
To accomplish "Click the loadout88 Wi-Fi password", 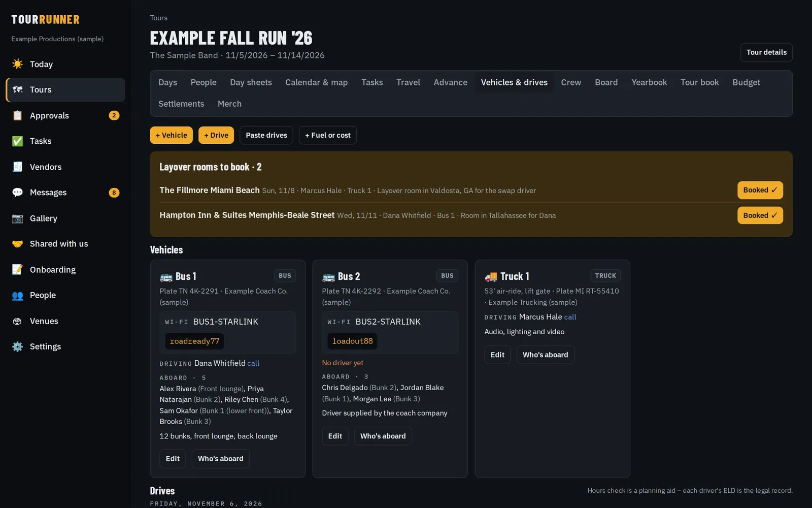I will [352, 341].
